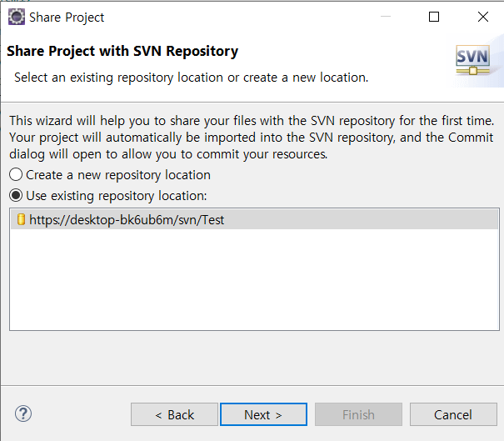The height and width of the screenshot is (441, 504).
Task: Proceed with the Next button
Action: pos(263,414)
